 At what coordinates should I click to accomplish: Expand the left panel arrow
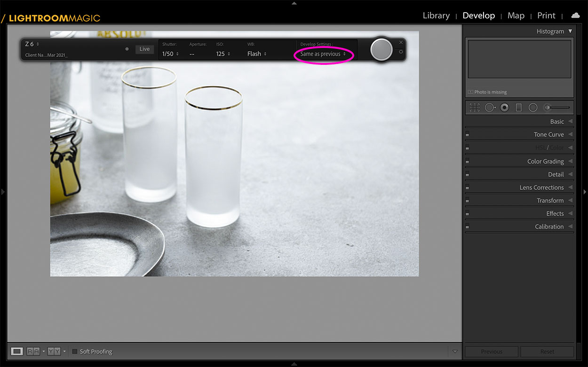click(3, 192)
